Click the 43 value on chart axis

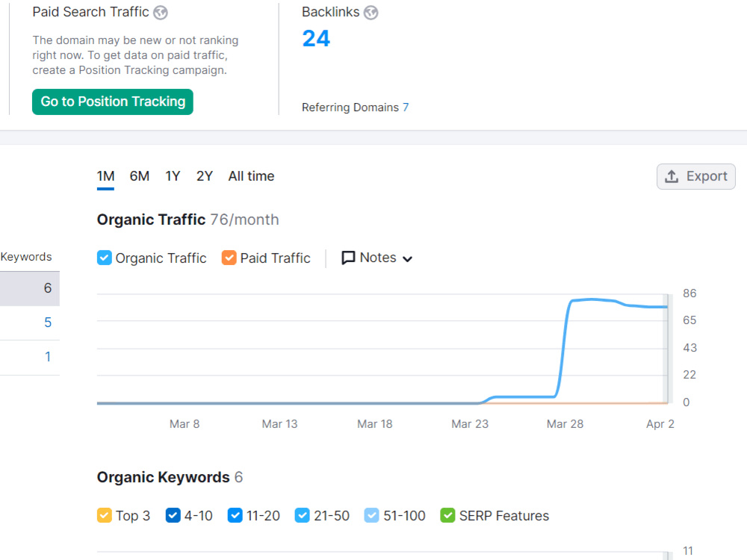pos(689,348)
